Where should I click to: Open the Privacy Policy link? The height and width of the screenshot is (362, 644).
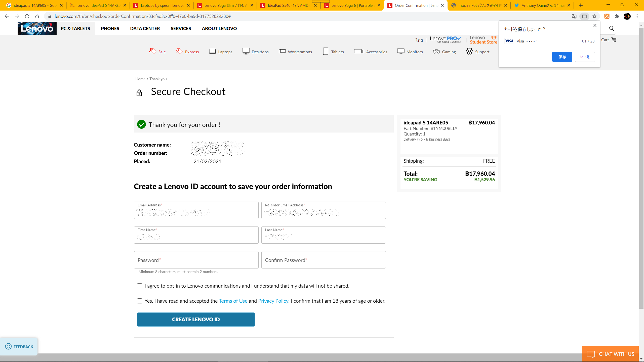coord(273,301)
